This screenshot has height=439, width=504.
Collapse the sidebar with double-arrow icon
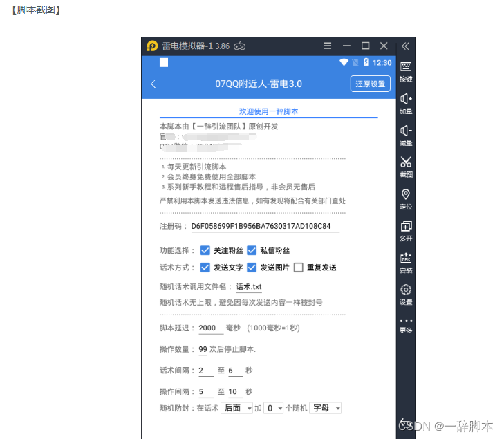(x=405, y=46)
